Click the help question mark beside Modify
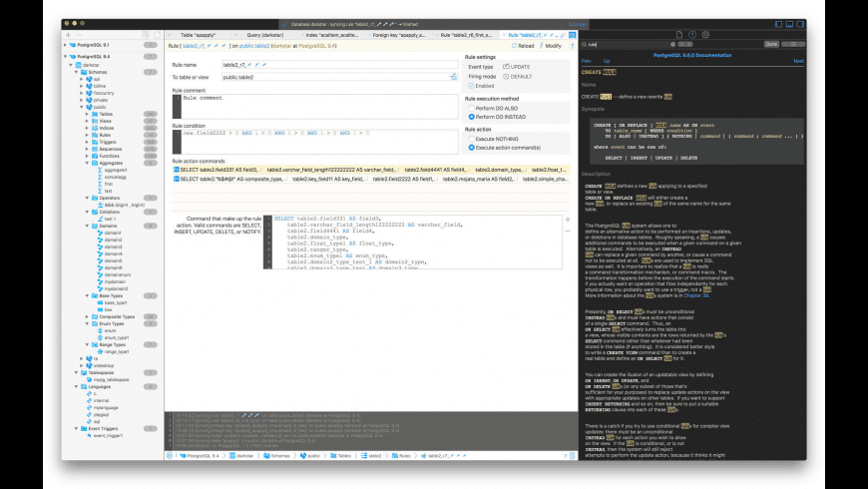Image resolution: width=868 pixels, height=489 pixels. [x=572, y=46]
